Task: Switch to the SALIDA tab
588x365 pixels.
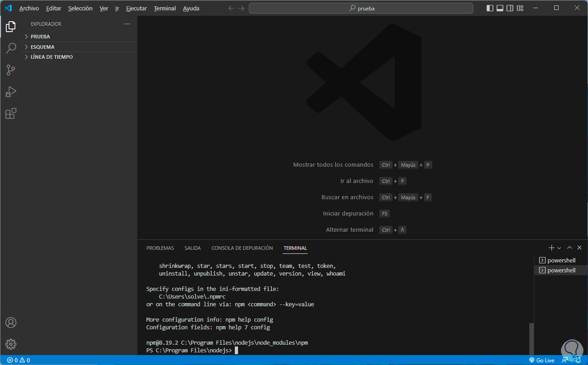Action: click(193, 248)
